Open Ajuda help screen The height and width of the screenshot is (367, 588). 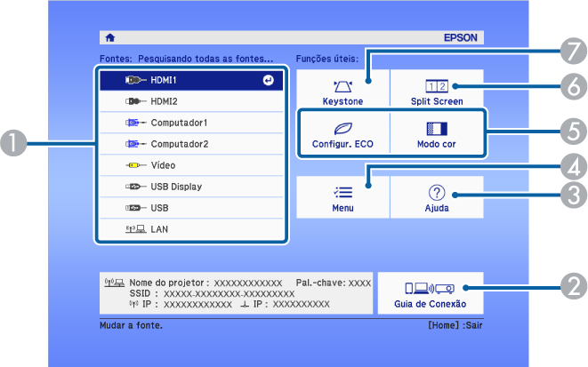(437, 197)
